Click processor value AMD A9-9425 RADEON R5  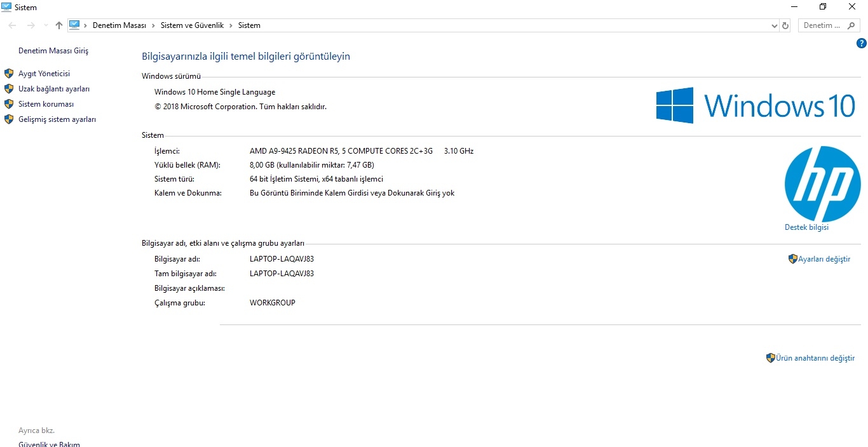click(341, 151)
